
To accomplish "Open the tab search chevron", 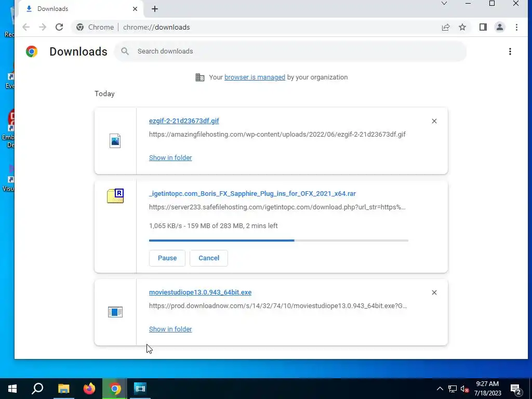I will pos(444,4).
